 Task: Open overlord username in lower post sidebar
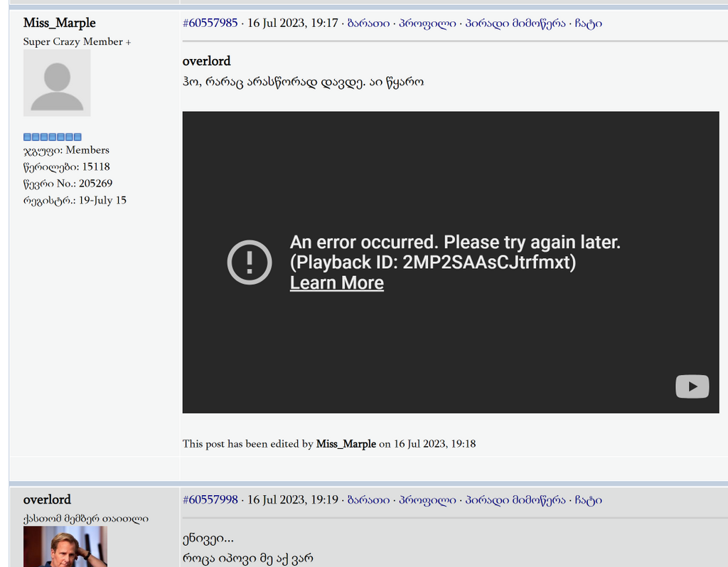pos(47,499)
